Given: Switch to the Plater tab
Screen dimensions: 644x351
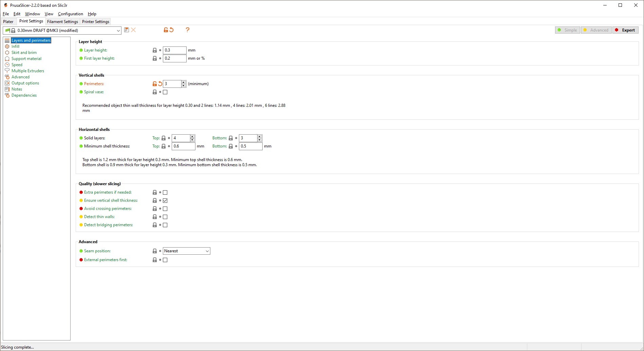Looking at the screenshot, I should tap(8, 22).
